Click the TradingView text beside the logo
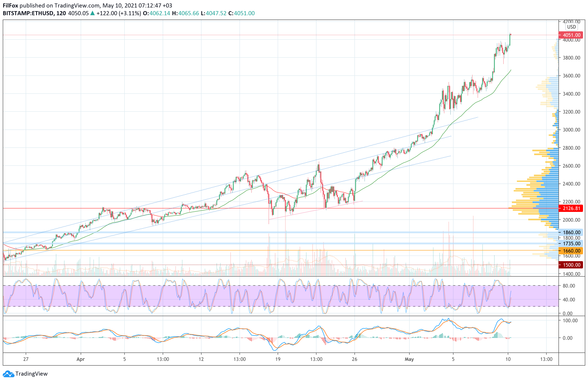 point(31,374)
